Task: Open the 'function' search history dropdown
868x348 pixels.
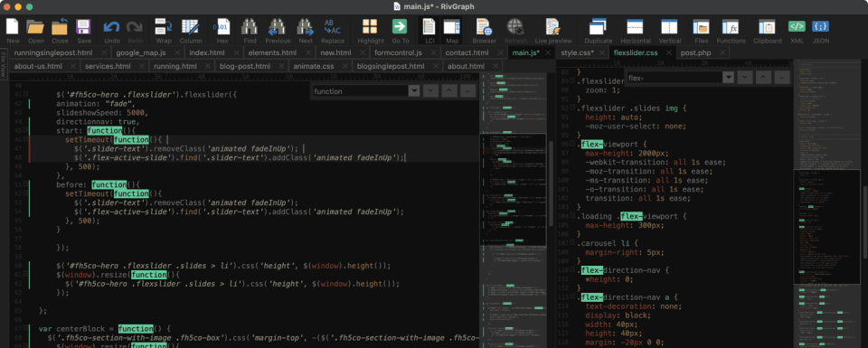Action: (x=413, y=91)
